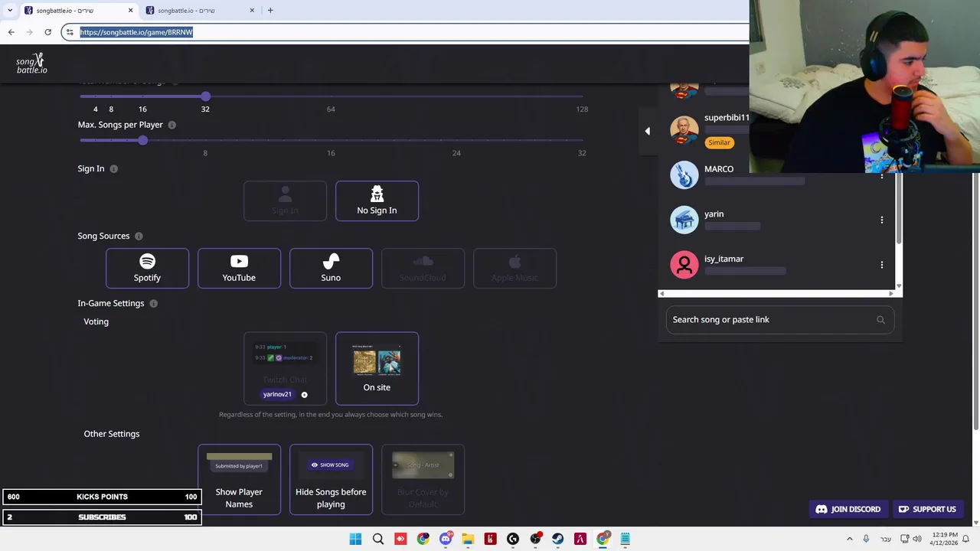Toggle Show Player Names setting

tap(239, 480)
